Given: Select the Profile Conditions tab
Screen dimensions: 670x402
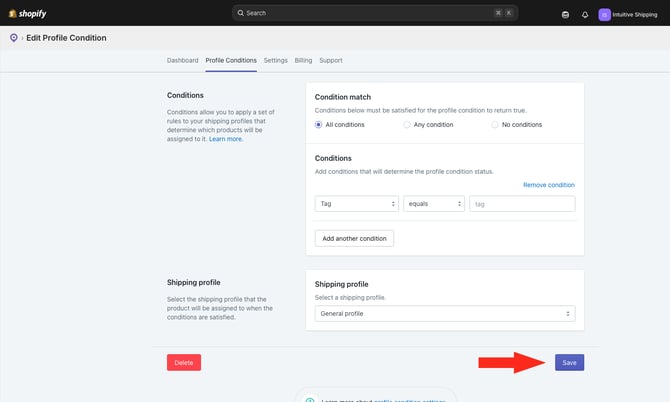Looking at the screenshot, I should pyautogui.click(x=231, y=60).
